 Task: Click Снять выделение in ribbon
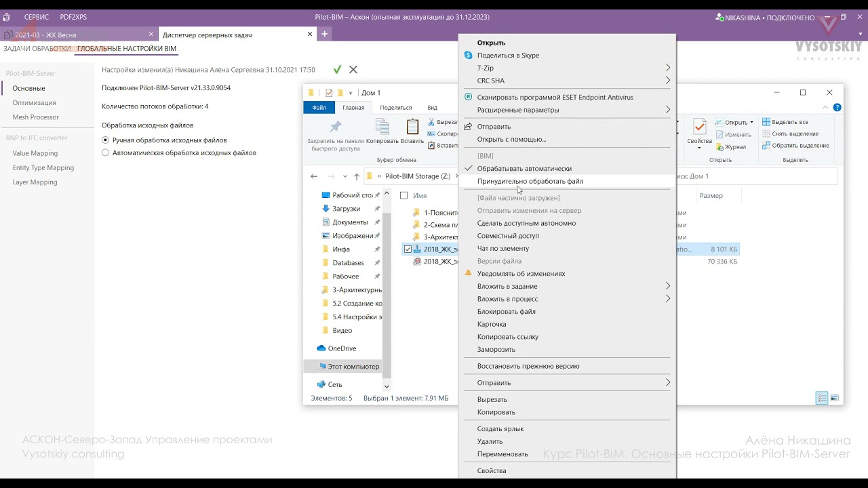coord(790,134)
